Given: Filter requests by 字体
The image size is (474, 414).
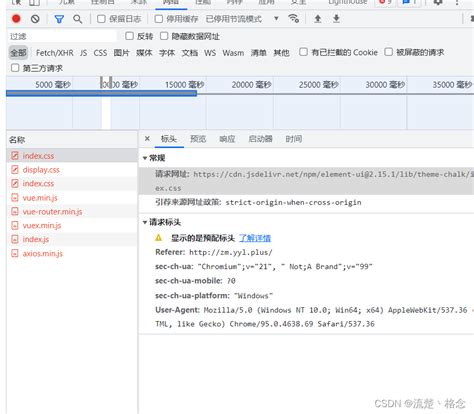Looking at the screenshot, I should tap(167, 53).
